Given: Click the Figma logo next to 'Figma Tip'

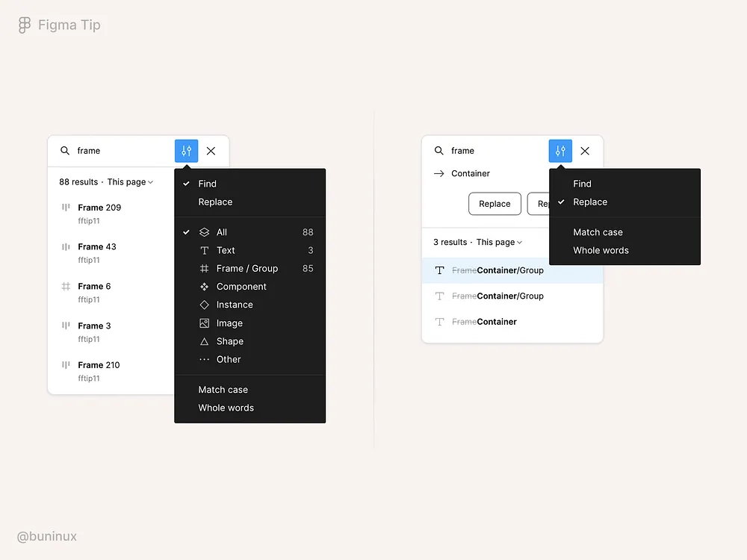Looking at the screenshot, I should point(24,25).
